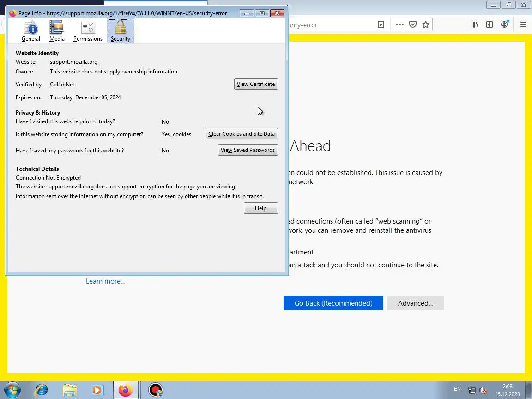The height and width of the screenshot is (399, 532).
Task: Click the CollabNet verifier text
Action: click(x=62, y=85)
